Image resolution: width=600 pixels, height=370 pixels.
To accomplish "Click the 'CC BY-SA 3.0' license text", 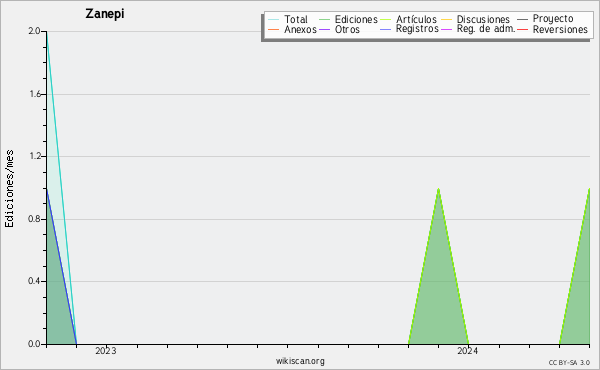I will point(569,363).
